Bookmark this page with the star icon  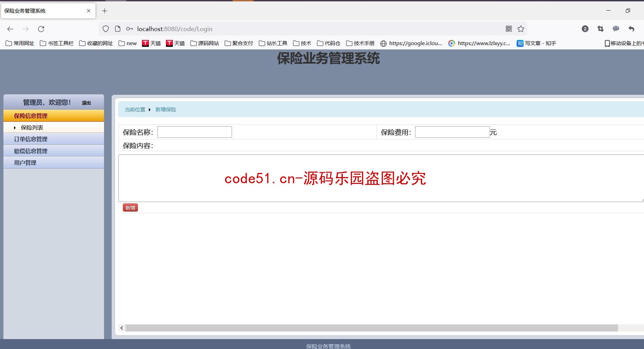tap(521, 29)
